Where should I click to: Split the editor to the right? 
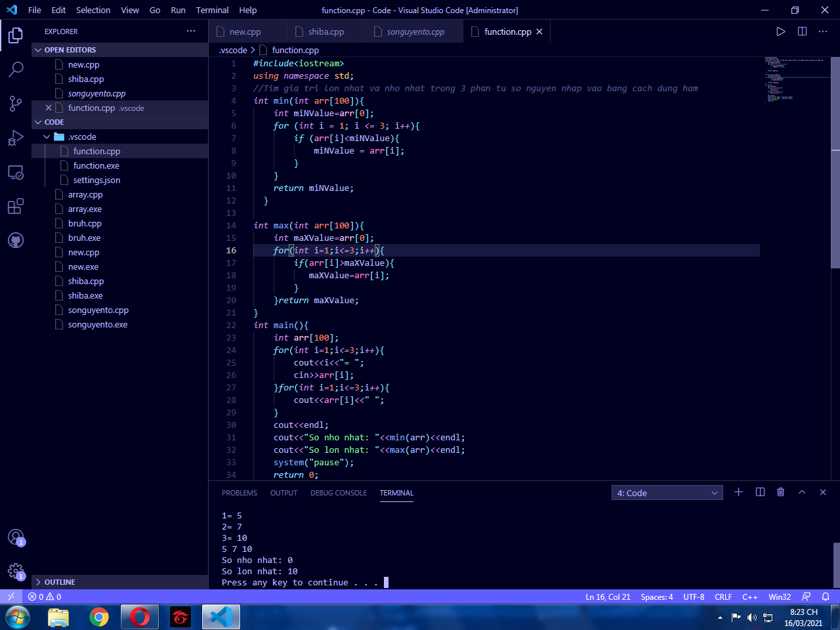[x=802, y=31]
